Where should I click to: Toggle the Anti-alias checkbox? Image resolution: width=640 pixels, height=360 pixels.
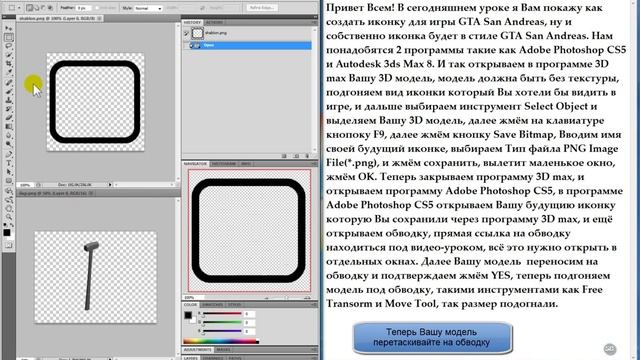pos(98,8)
